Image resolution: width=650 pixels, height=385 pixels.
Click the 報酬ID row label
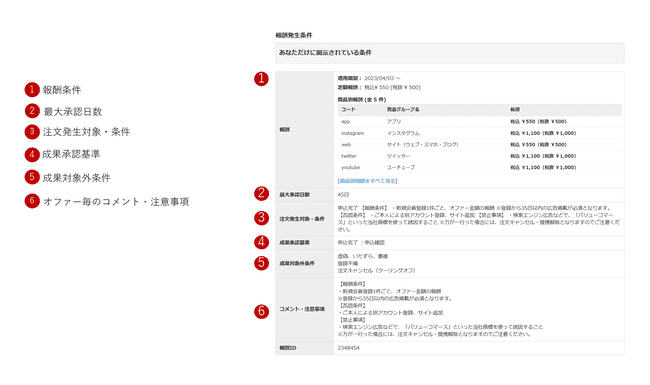point(288,348)
